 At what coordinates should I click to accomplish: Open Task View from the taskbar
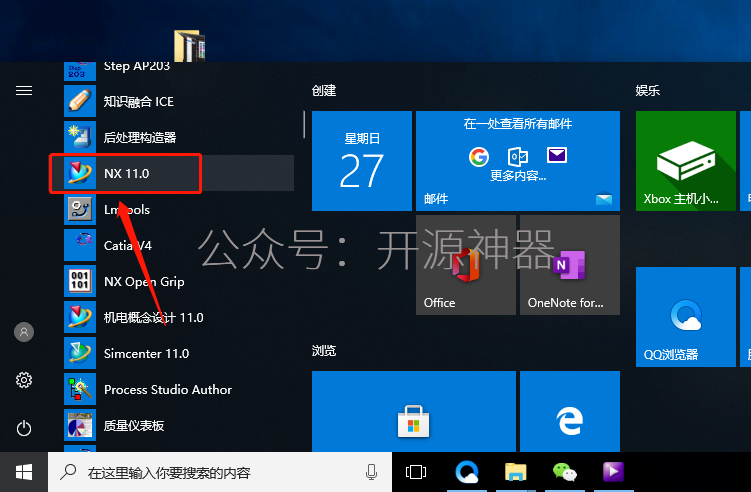pyautogui.click(x=416, y=472)
